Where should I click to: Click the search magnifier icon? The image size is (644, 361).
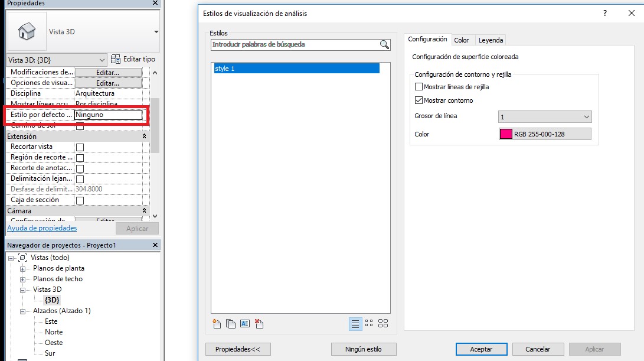tap(384, 45)
